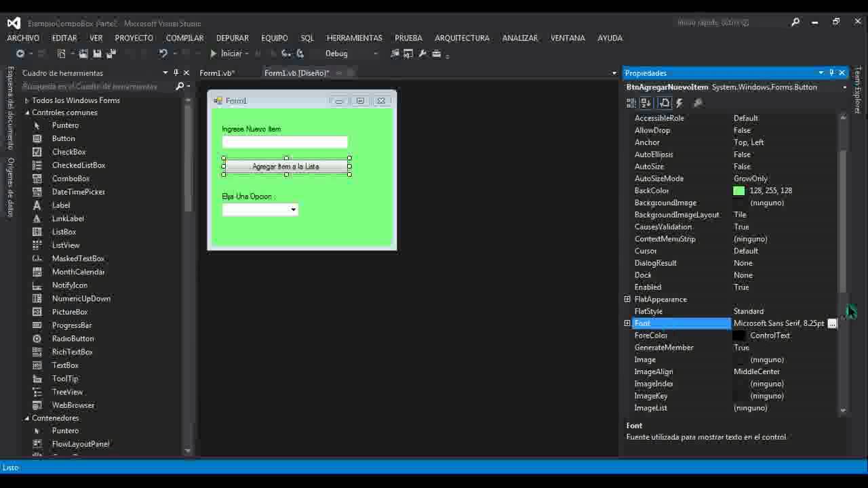Screen dimensions: 868x488
Task: Click the Font ellipsis button
Action: [833, 323]
